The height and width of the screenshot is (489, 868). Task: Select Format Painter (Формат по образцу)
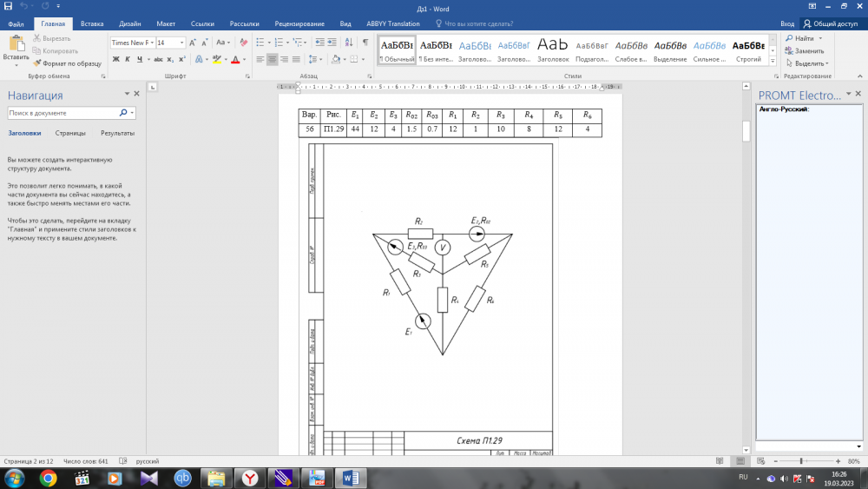click(67, 63)
